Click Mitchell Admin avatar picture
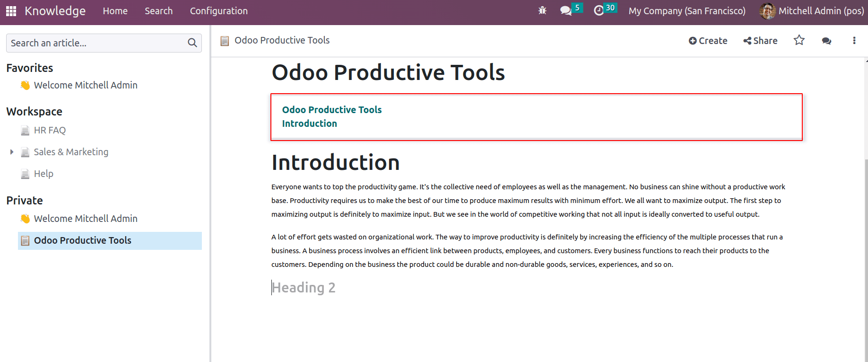 (x=767, y=11)
